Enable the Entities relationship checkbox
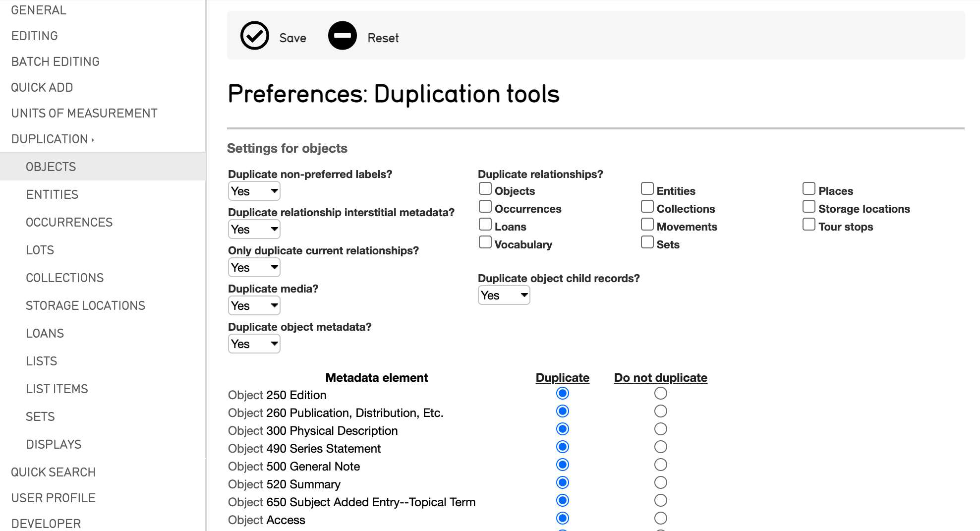Viewport: 980px width, 531px height. 647,189
